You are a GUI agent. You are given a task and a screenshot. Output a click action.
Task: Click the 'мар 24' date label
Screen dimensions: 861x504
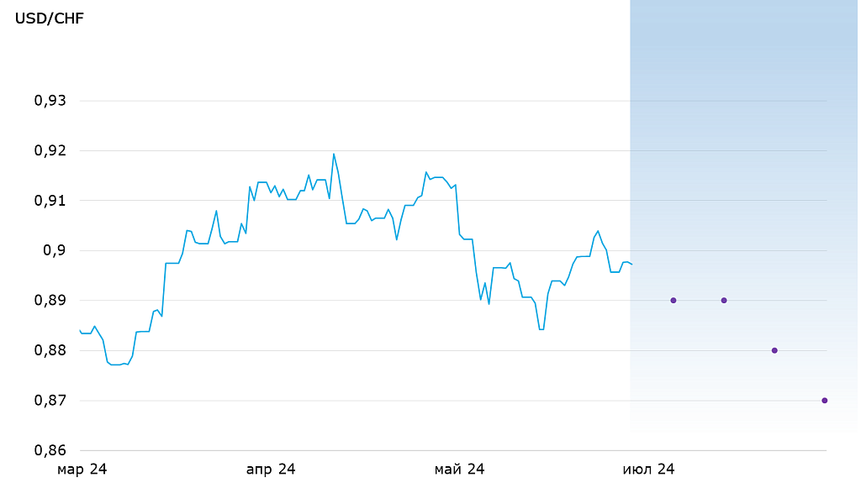[82, 470]
